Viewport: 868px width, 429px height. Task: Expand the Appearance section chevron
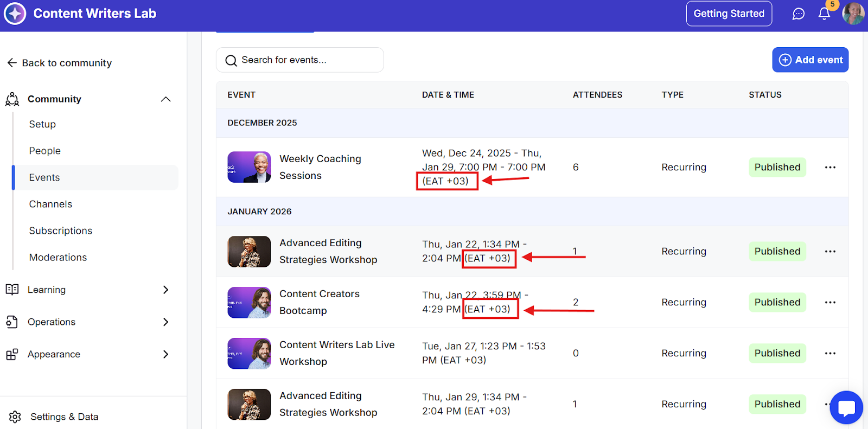pyautogui.click(x=166, y=354)
